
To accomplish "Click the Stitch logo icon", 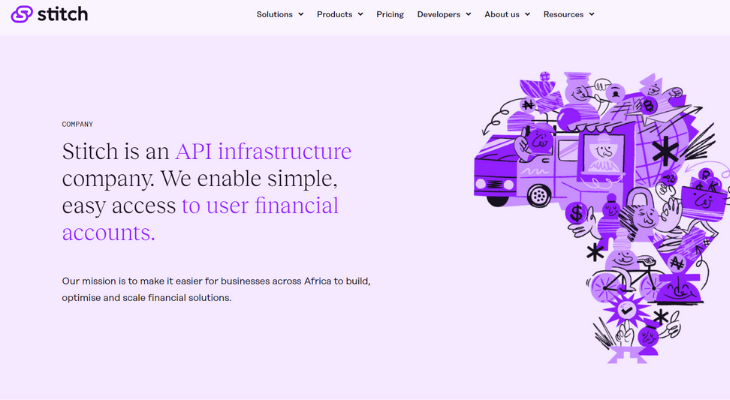I will (21, 14).
